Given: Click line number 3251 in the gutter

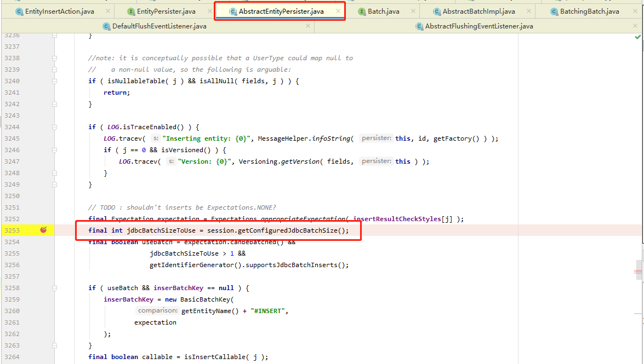Looking at the screenshot, I should pos(12,207).
